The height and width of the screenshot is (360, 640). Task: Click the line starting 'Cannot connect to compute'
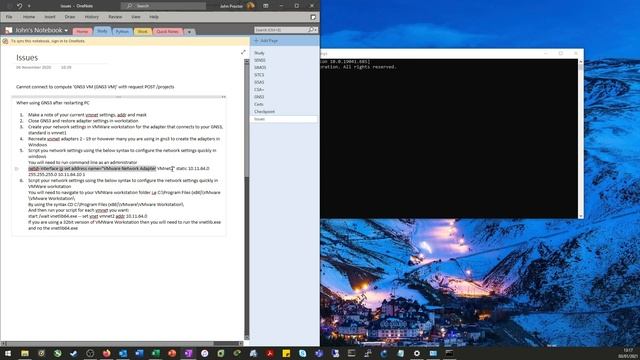(x=95, y=87)
